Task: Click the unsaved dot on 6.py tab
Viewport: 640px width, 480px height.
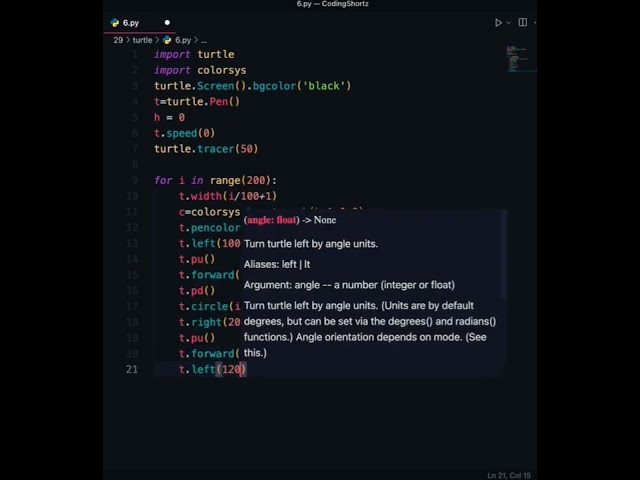Action: click(x=167, y=22)
